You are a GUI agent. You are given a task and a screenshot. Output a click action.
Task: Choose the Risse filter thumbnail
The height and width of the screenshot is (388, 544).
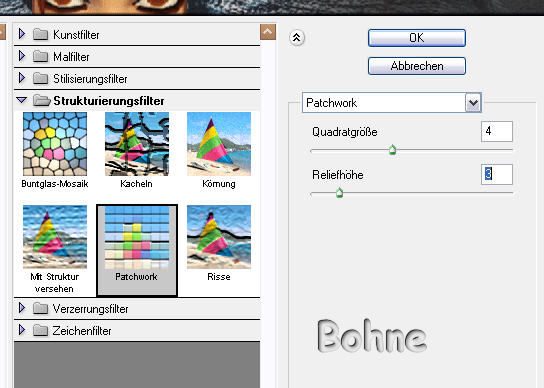tap(219, 237)
